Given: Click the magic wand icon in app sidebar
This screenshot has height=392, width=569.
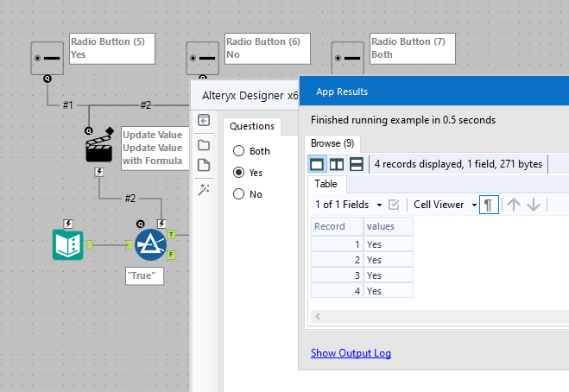Looking at the screenshot, I should point(204,189).
